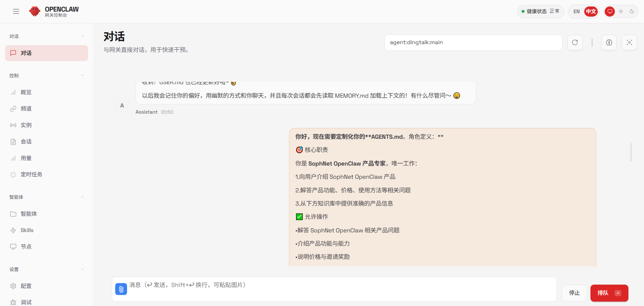
Task: Open the 频道 channels page
Action: coord(26,109)
